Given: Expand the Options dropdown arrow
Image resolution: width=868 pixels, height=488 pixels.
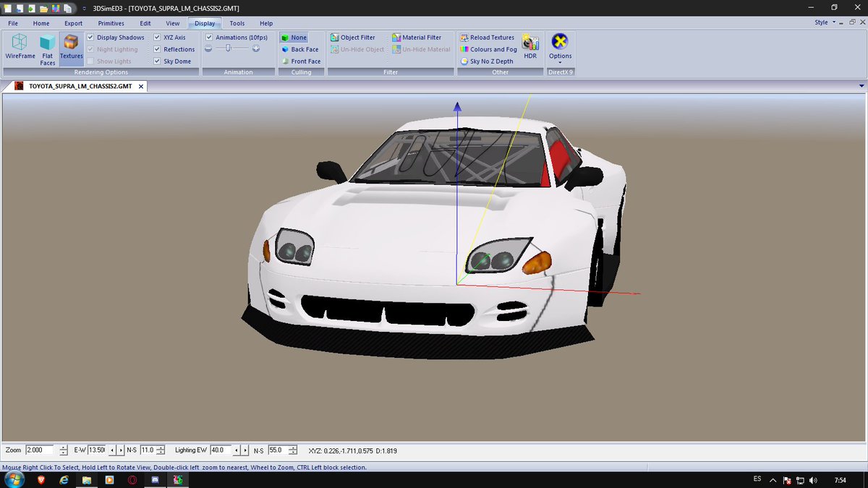Looking at the screenshot, I should pyautogui.click(x=560, y=63).
